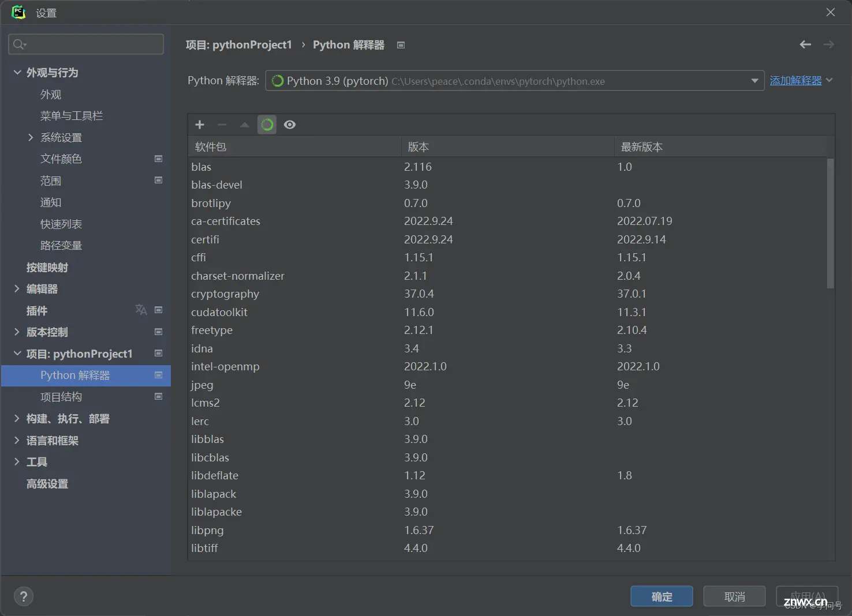852x616 pixels.
Task: Open the 通知 settings page
Action: click(x=51, y=202)
